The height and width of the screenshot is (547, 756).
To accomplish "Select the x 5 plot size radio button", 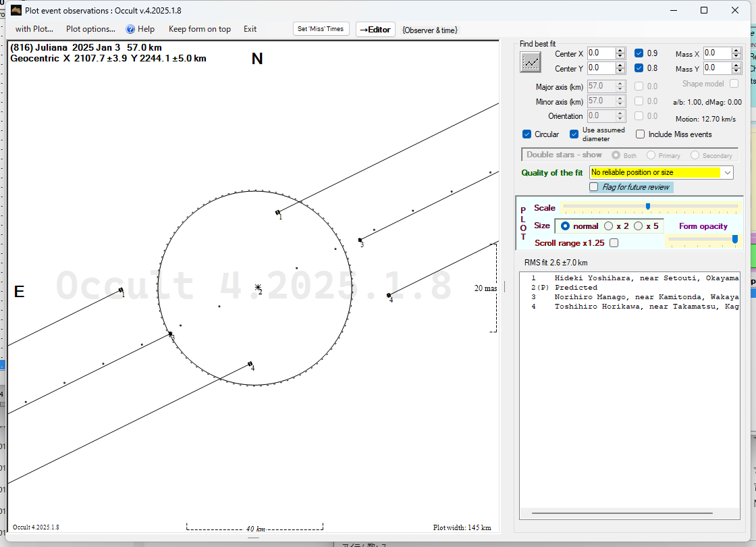I will [638, 226].
